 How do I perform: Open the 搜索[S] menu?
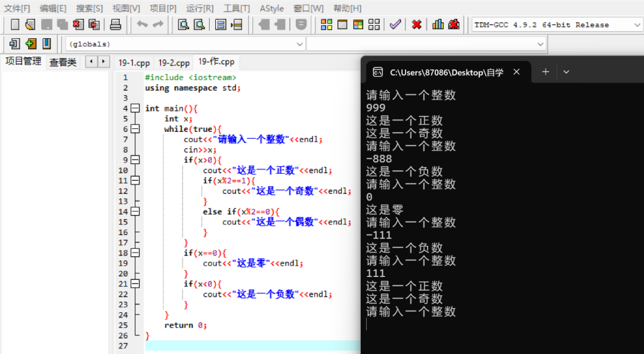[x=89, y=8]
